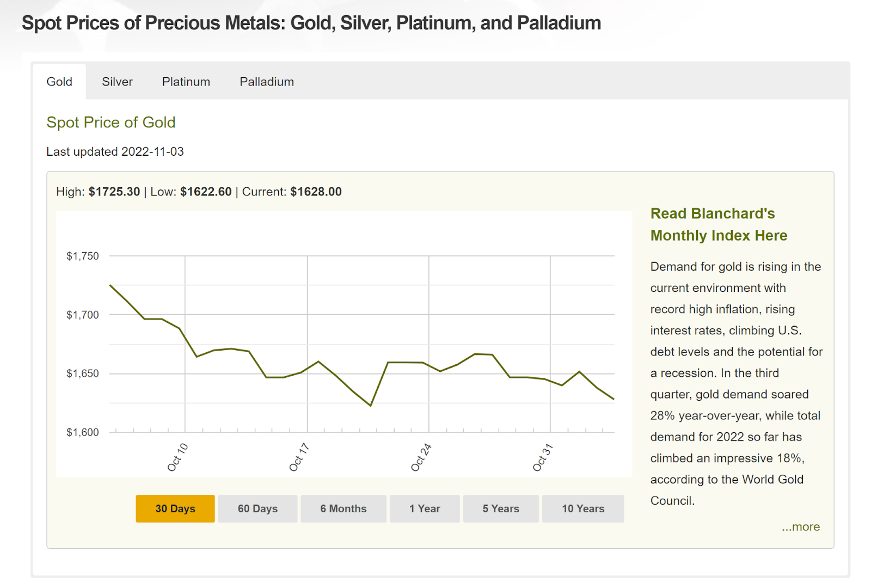
Task: Display 5 Years of gold prices
Action: coord(501,509)
